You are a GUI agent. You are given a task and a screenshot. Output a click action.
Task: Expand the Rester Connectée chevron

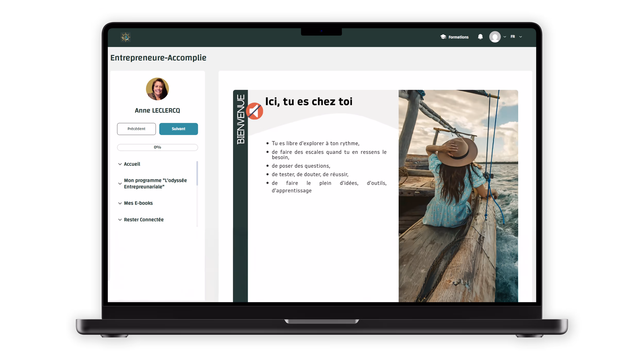coord(120,220)
